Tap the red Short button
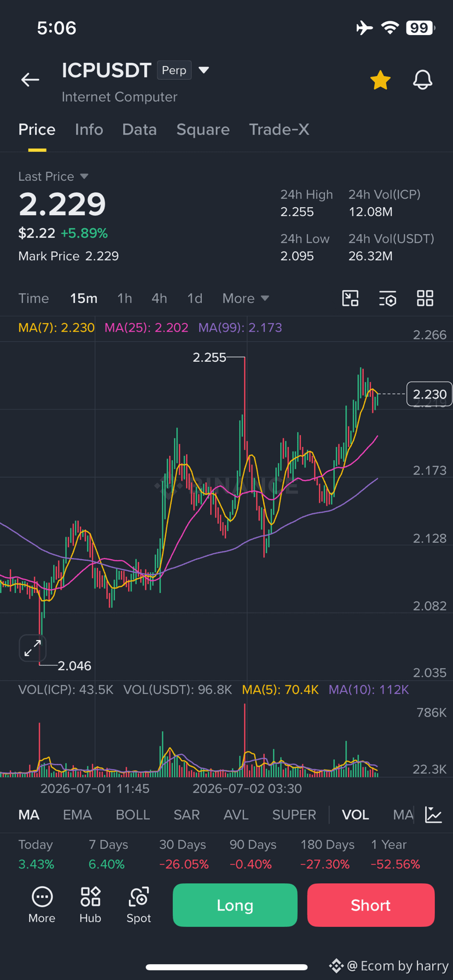This screenshot has width=453, height=980. (x=371, y=905)
